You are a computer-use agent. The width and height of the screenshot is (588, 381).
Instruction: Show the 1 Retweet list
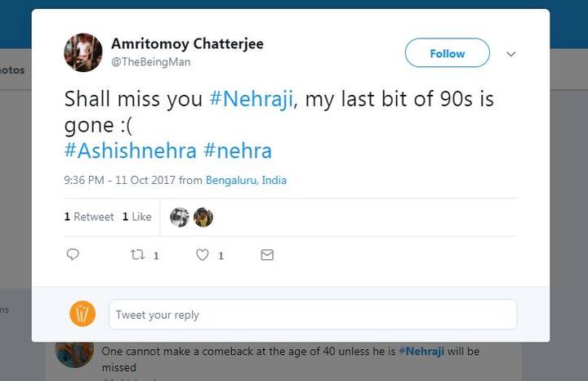(x=89, y=217)
